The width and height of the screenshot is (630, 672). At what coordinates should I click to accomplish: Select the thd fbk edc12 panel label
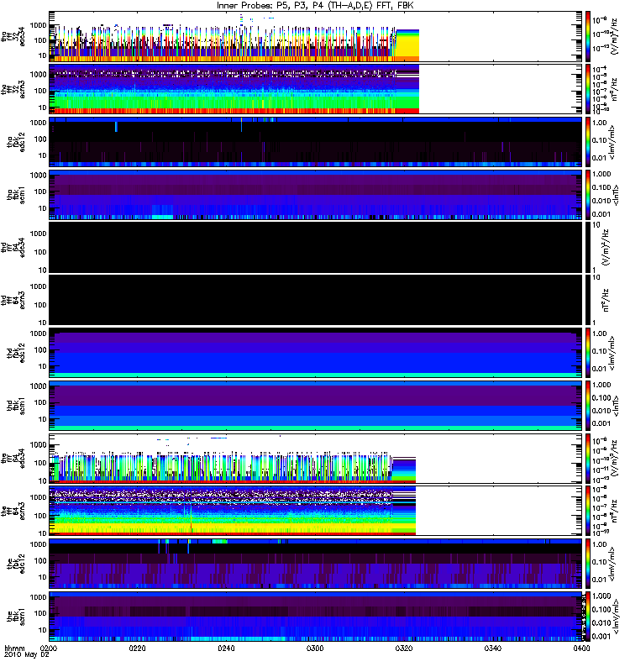point(16,353)
